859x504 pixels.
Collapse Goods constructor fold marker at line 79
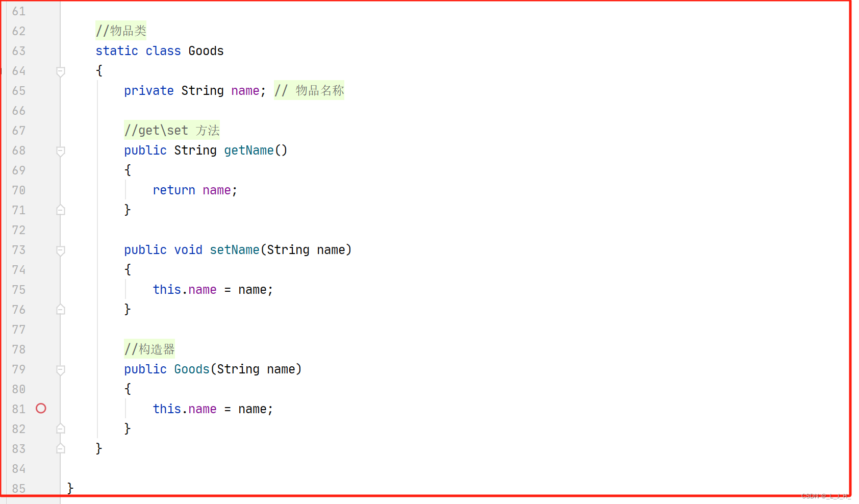point(61,370)
